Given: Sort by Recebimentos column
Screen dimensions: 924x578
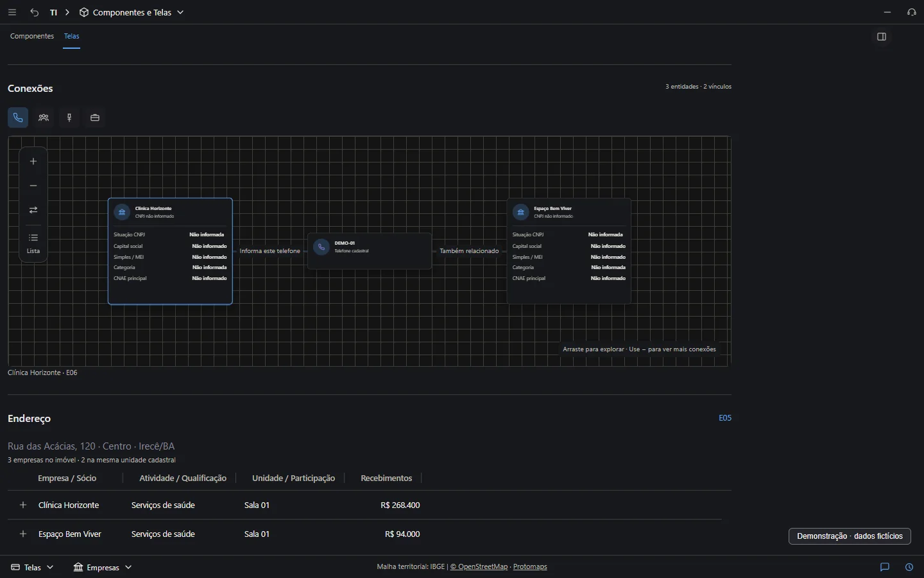Looking at the screenshot, I should (x=386, y=478).
